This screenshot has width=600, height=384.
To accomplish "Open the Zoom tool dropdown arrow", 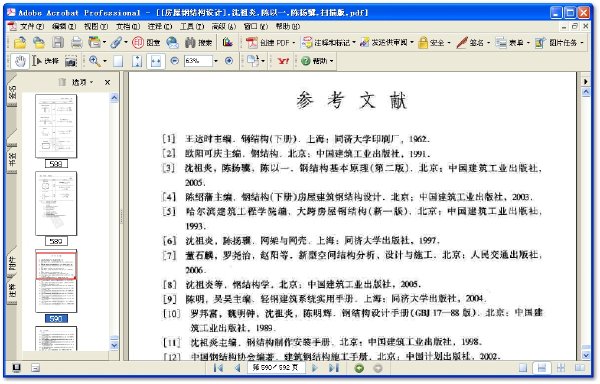I will point(105,61).
